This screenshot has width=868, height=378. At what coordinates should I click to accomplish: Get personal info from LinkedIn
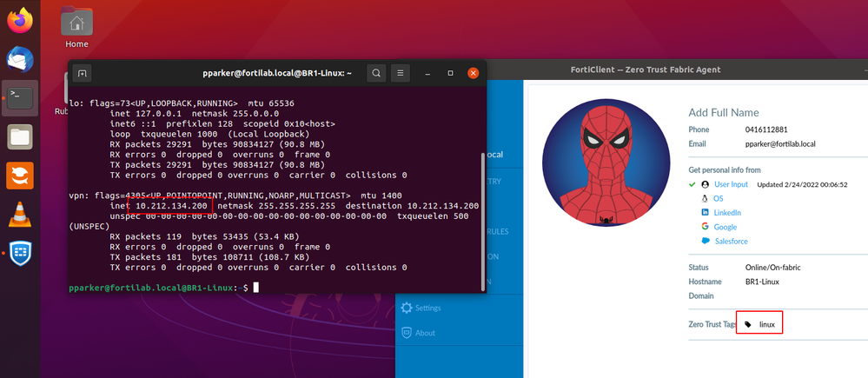(726, 212)
